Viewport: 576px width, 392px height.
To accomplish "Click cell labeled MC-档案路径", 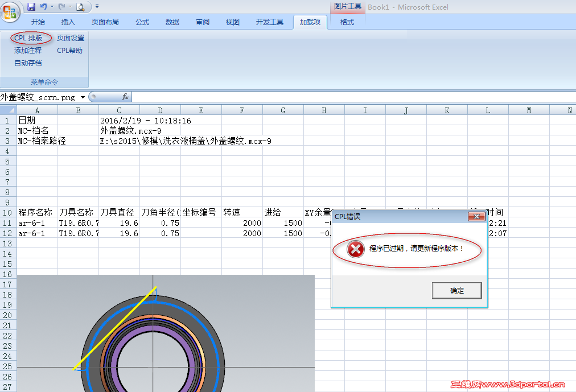I will [37, 141].
